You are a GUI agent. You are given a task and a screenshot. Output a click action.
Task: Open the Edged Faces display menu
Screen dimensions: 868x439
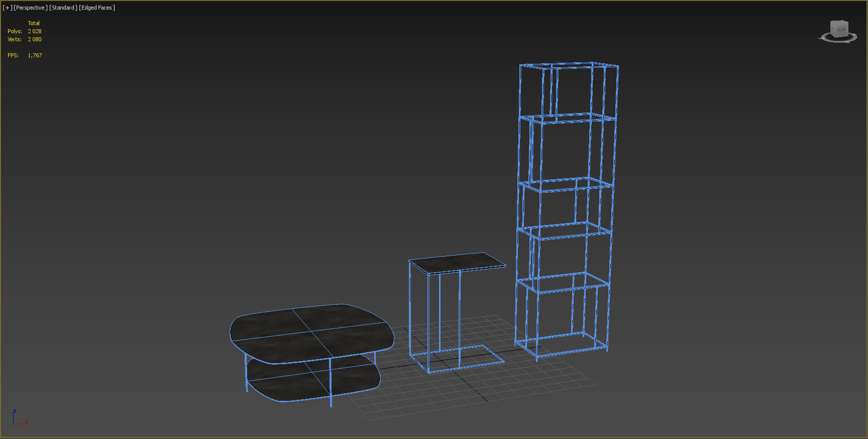(97, 8)
